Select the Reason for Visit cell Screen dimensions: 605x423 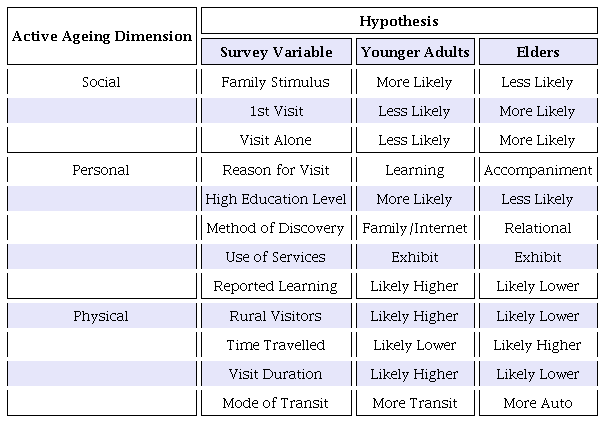click(276, 170)
